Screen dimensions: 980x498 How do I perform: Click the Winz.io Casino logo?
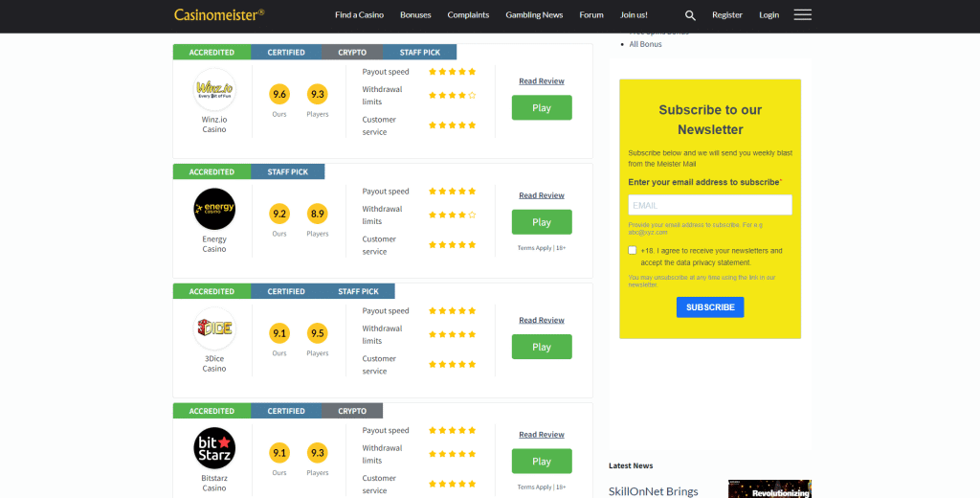[x=214, y=89]
